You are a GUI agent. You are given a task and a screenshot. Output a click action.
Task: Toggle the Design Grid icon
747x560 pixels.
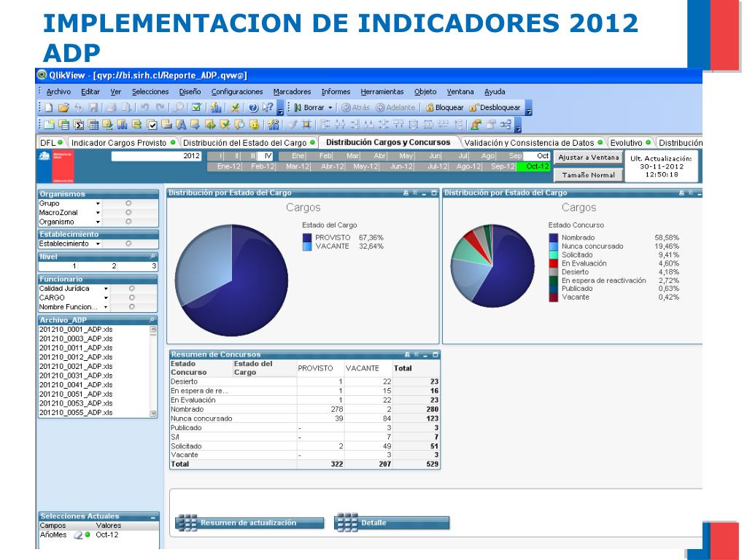point(306,125)
